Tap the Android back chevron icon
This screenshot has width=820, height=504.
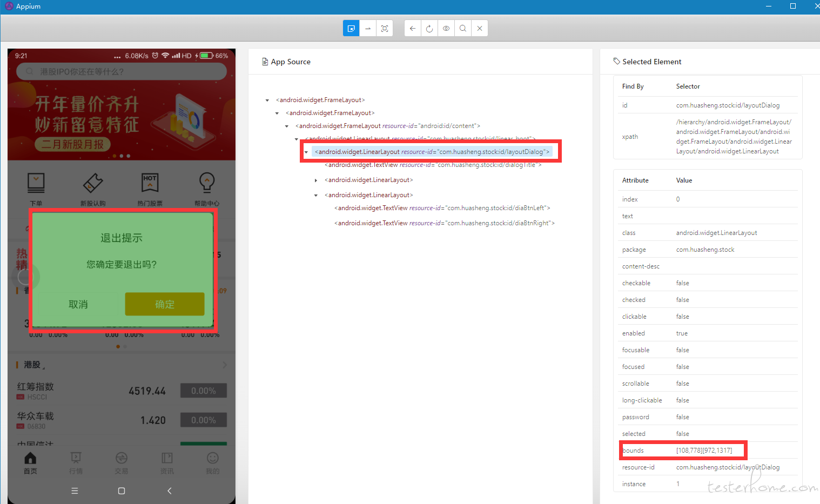pyautogui.click(x=169, y=491)
